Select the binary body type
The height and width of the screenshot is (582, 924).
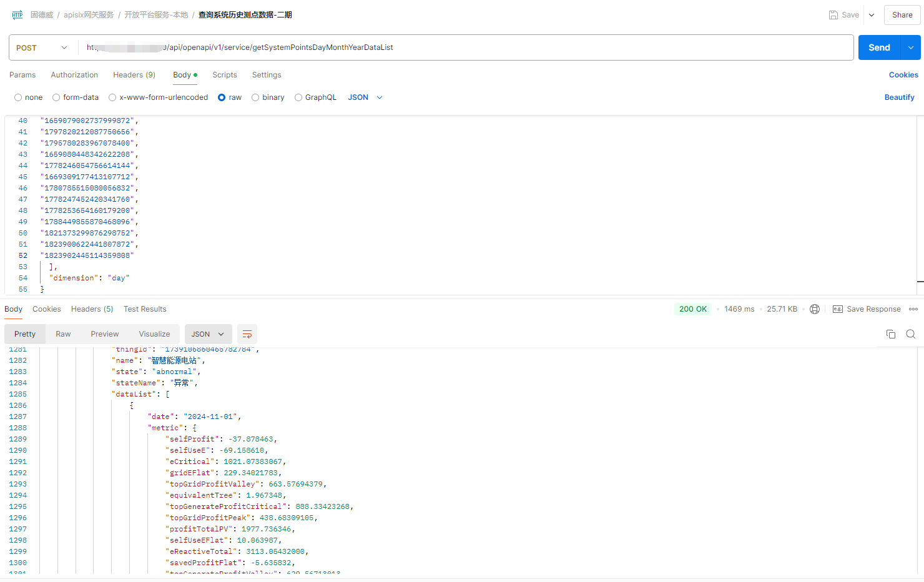pos(255,97)
